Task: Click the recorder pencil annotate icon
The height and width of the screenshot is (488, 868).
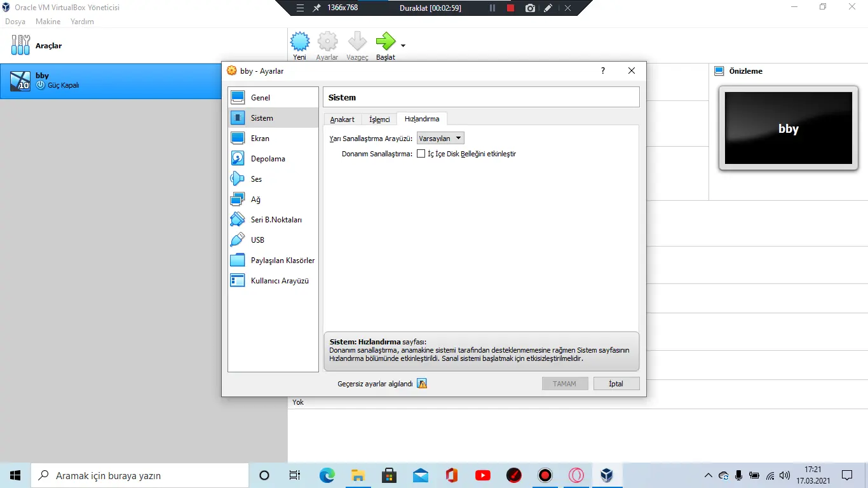Action: tap(548, 8)
